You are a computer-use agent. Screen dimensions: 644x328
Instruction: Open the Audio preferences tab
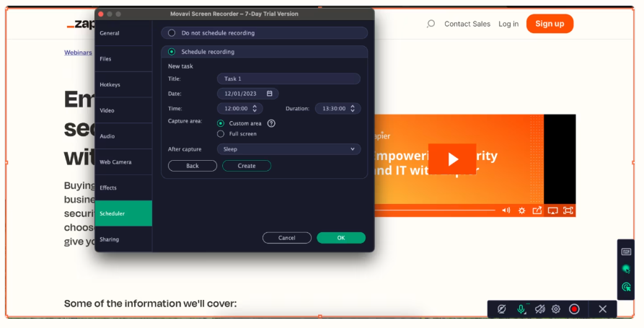(123, 136)
